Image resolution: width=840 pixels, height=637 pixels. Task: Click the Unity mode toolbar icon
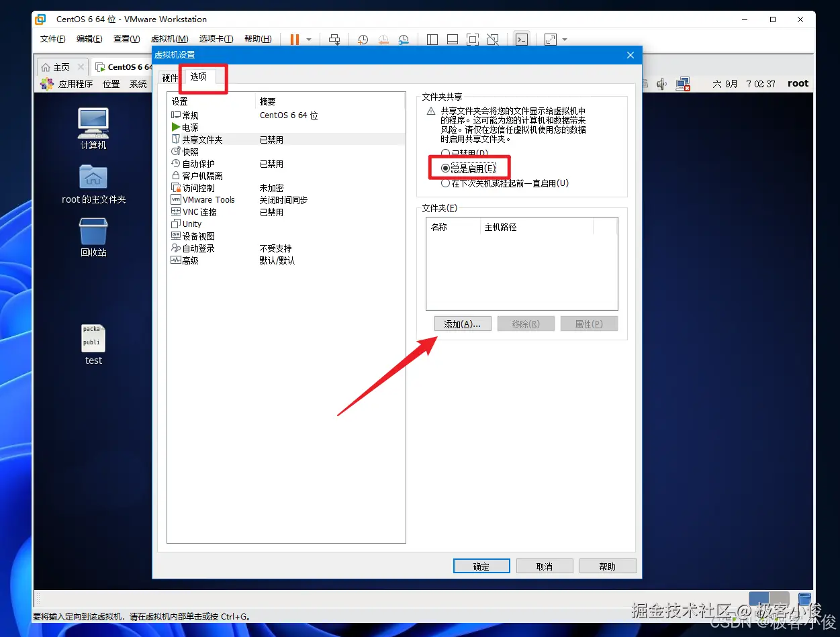click(x=493, y=40)
